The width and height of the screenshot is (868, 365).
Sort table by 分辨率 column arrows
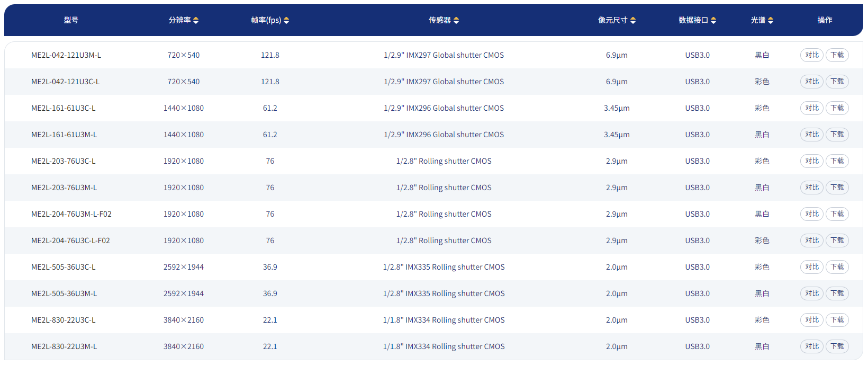196,20
